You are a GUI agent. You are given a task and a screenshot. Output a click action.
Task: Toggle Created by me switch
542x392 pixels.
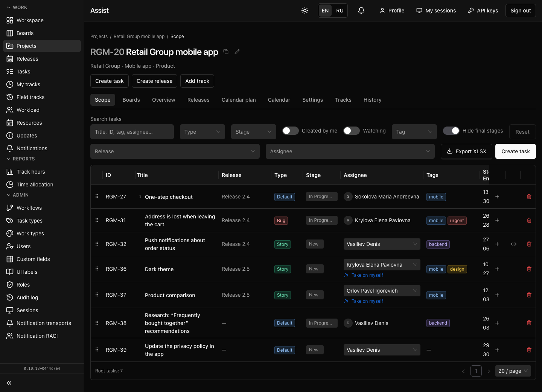tap(291, 131)
